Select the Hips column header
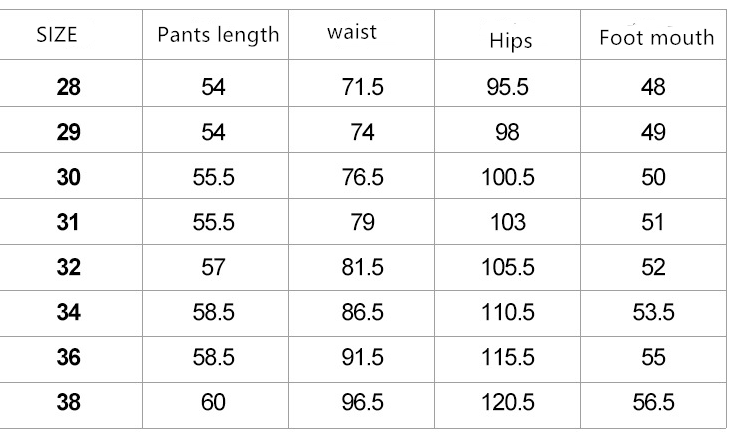The height and width of the screenshot is (432, 744). (511, 41)
